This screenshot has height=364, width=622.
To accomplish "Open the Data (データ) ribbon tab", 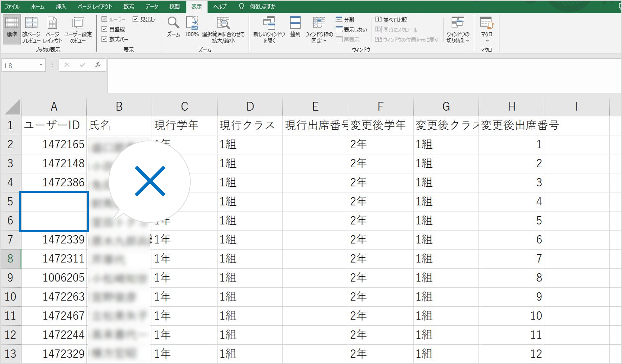I will click(152, 6).
